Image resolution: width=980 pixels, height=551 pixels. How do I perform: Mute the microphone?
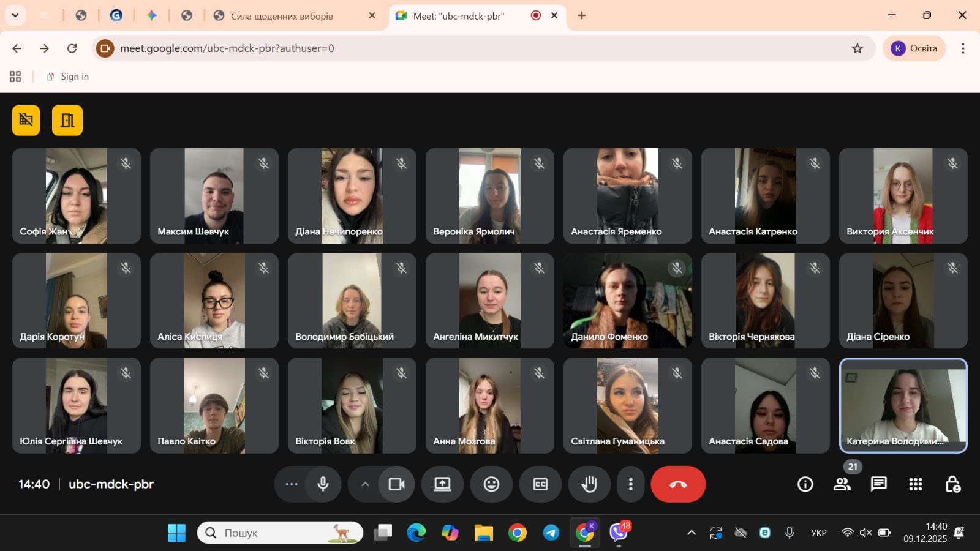323,484
